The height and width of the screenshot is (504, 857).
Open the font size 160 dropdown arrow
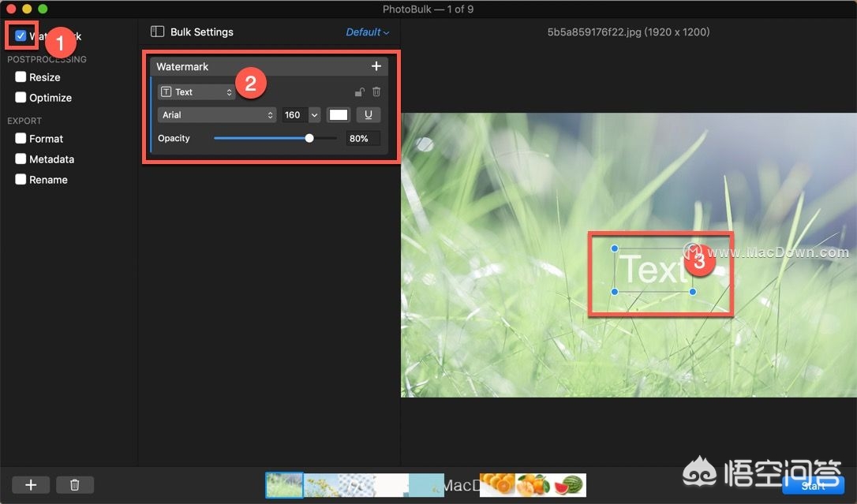pos(314,115)
